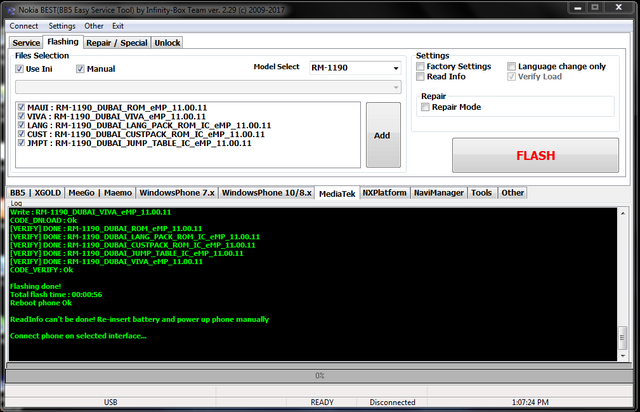Maximize the Nokia BEST window
The image size is (640, 412).
tap(595, 7)
